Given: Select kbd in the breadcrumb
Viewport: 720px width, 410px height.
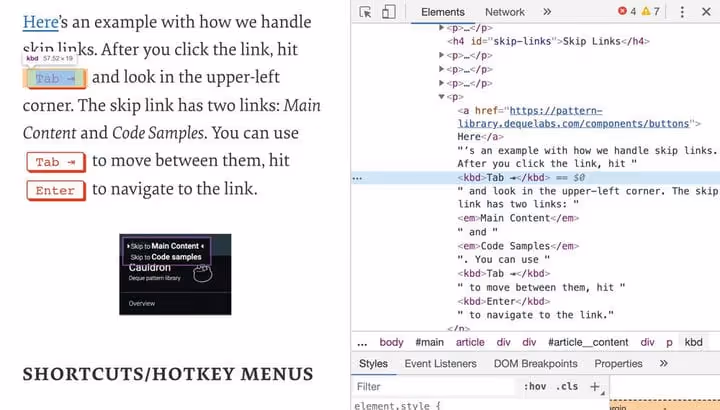Looking at the screenshot, I should click(693, 343).
